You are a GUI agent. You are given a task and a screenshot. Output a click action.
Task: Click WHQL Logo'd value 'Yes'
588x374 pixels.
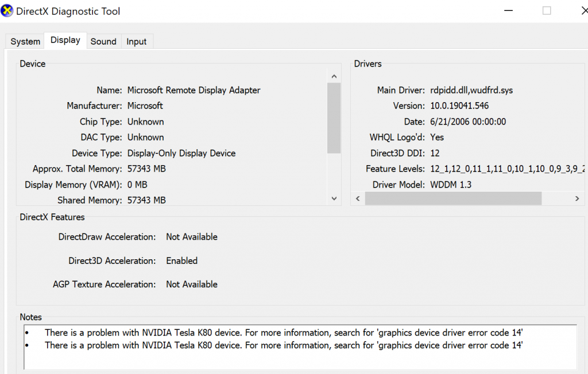pos(437,138)
